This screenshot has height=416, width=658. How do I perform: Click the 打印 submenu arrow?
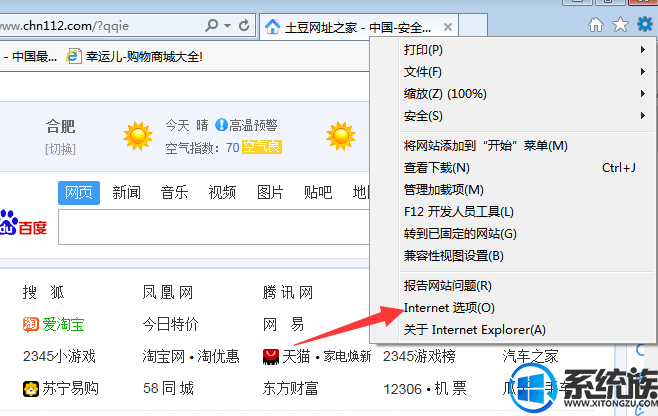pyautogui.click(x=643, y=50)
